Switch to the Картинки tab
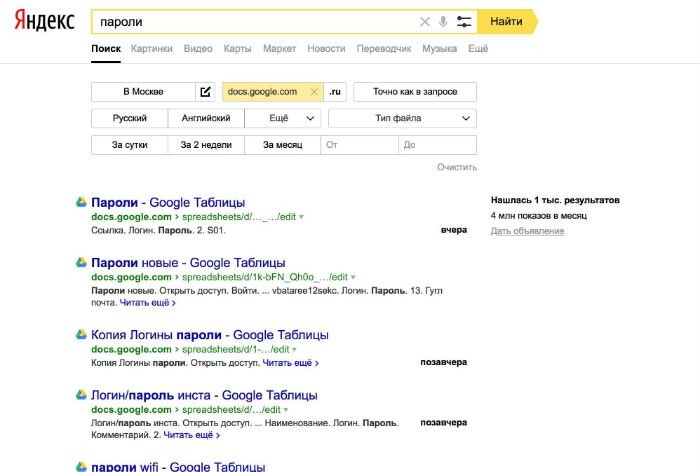This screenshot has width=700, height=472. click(151, 48)
